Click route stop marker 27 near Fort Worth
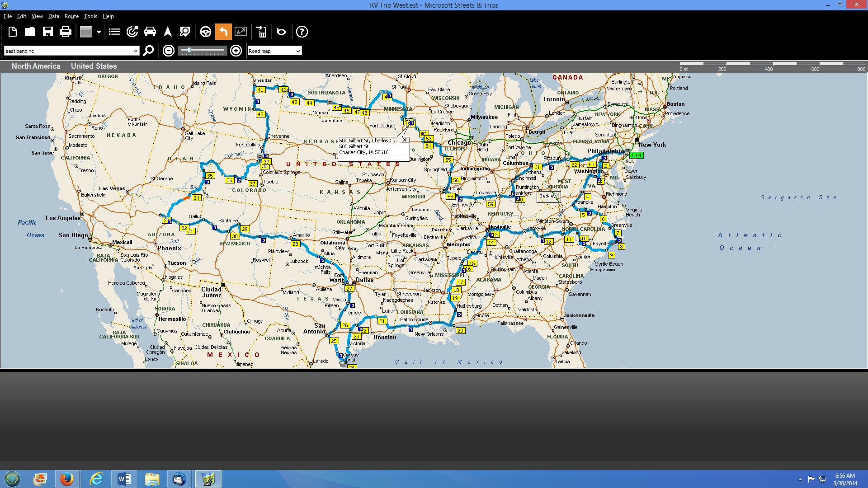 click(349, 289)
